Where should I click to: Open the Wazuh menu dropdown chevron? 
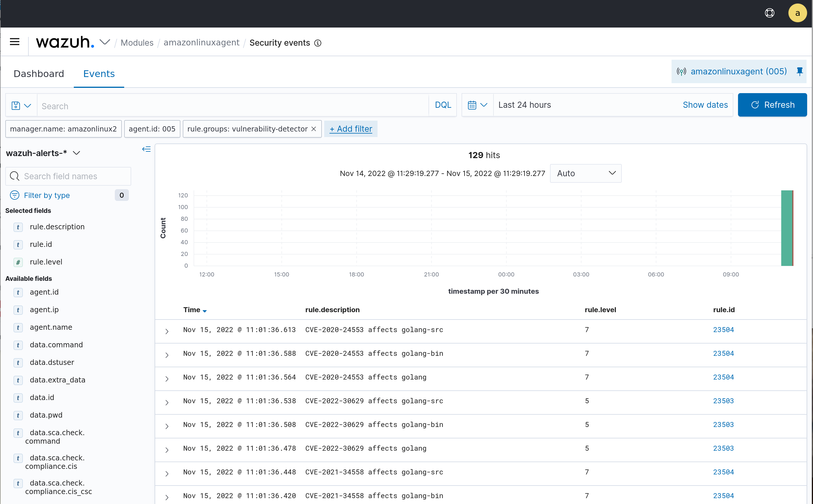pyautogui.click(x=105, y=42)
